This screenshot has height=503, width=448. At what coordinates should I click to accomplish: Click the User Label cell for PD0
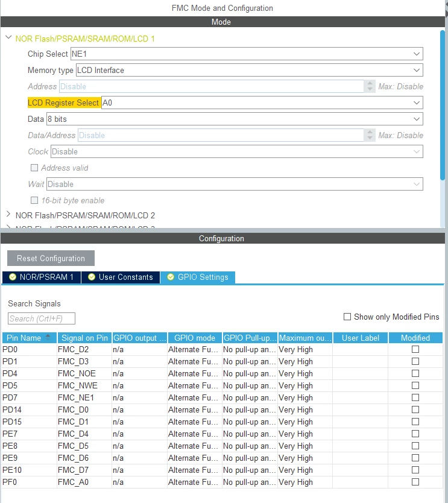point(361,349)
